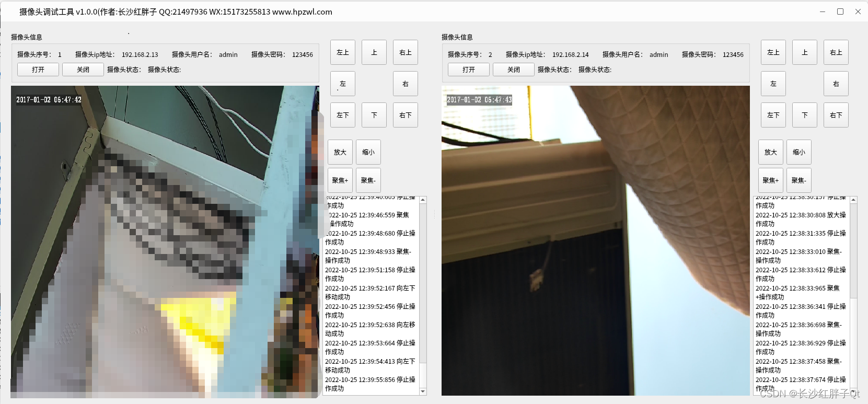This screenshot has height=404, width=868.
Task: Decrease camera 1 focus with 聚焦-
Action: (368, 180)
